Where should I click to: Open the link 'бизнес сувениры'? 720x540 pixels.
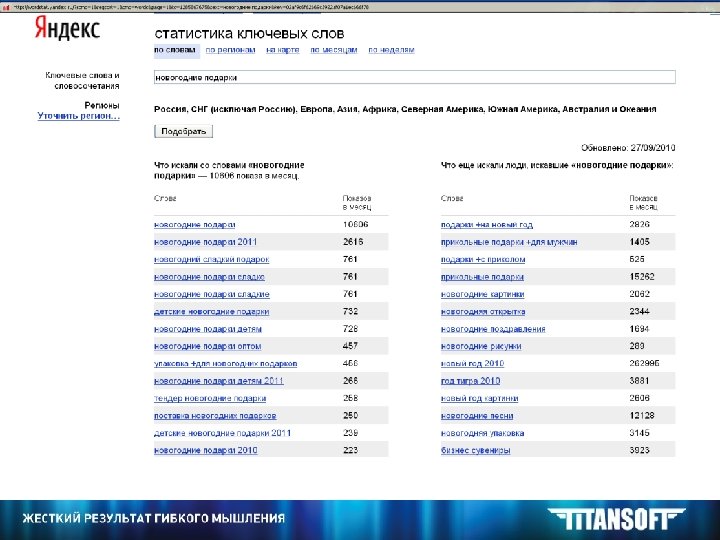pos(476,450)
